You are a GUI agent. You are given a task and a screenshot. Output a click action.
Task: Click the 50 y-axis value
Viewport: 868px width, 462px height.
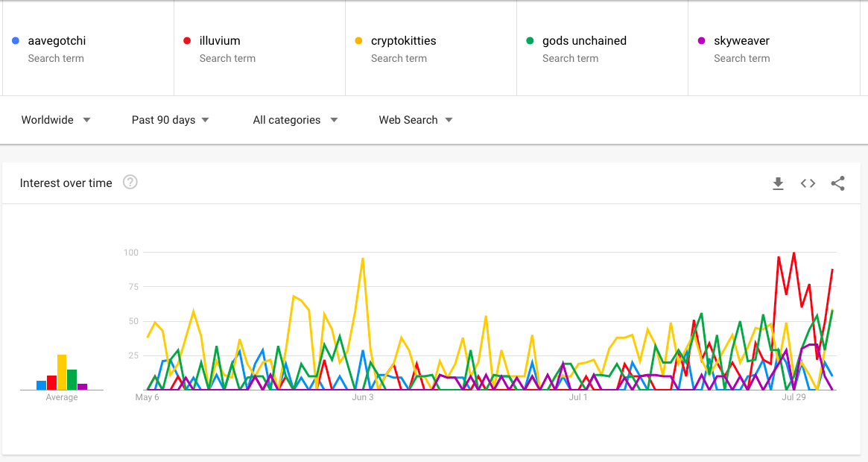(x=133, y=321)
